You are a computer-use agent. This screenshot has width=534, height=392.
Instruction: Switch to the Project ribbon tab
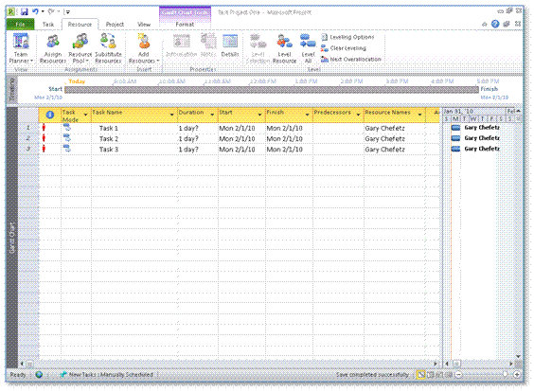pyautogui.click(x=115, y=25)
